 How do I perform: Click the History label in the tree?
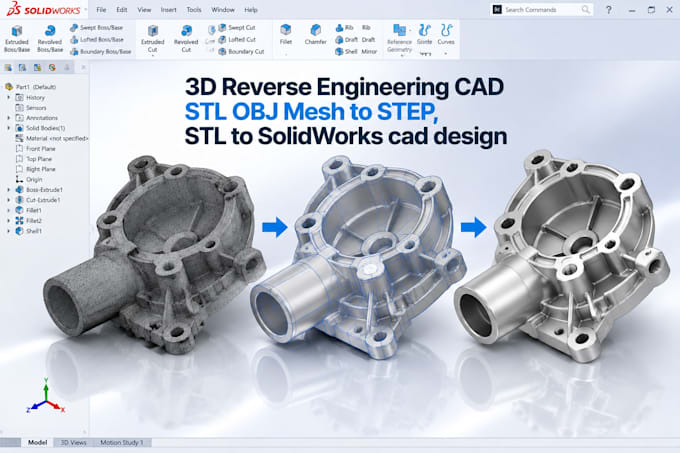(x=36, y=98)
